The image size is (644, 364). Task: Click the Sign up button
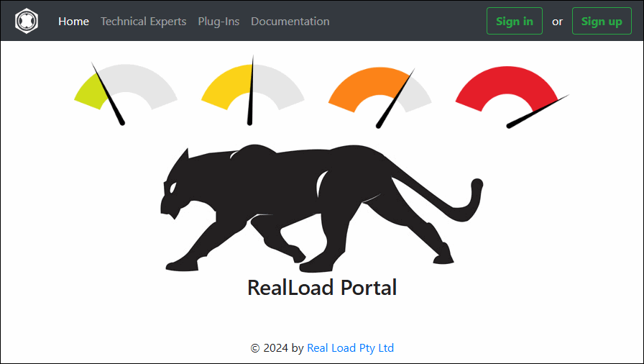602,21
